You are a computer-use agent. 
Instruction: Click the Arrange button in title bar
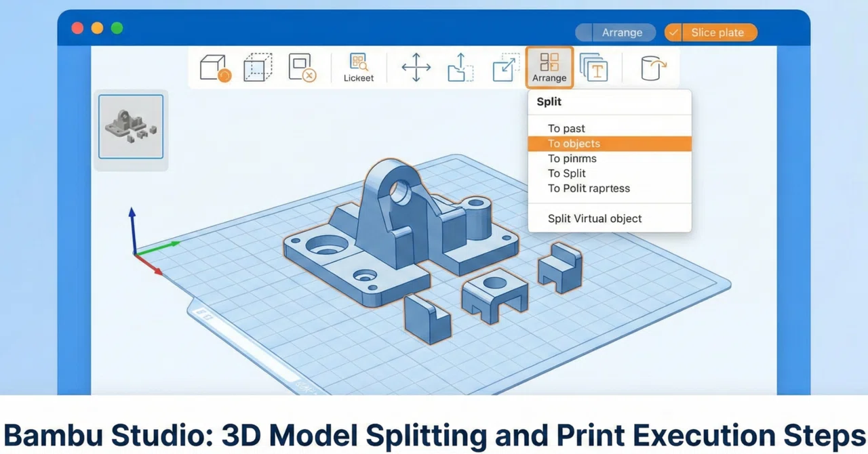click(615, 33)
